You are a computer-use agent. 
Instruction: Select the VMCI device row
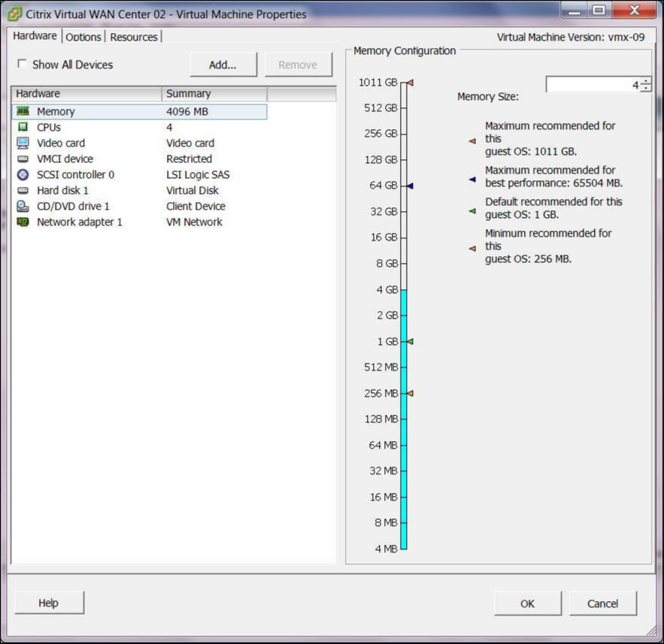(140, 159)
